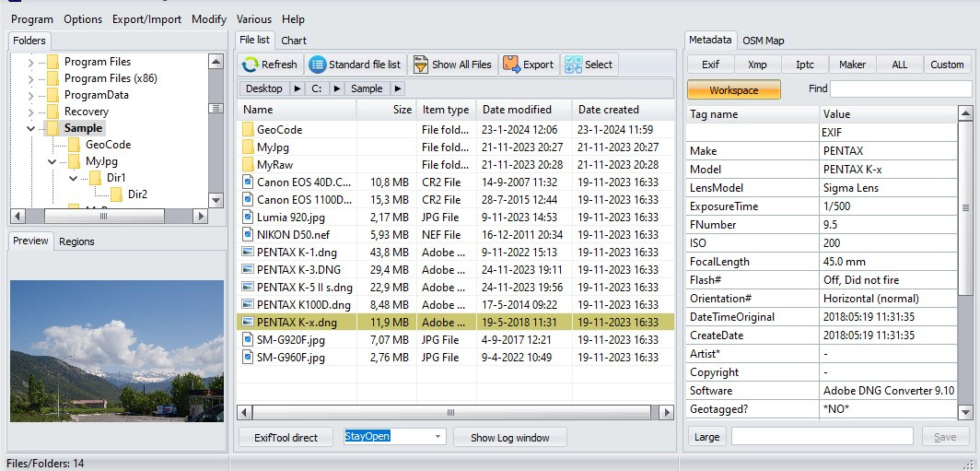Open the Options menu

83,19
